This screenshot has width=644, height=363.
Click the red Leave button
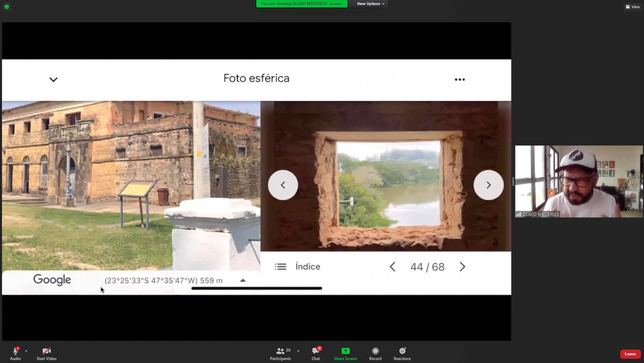click(630, 354)
